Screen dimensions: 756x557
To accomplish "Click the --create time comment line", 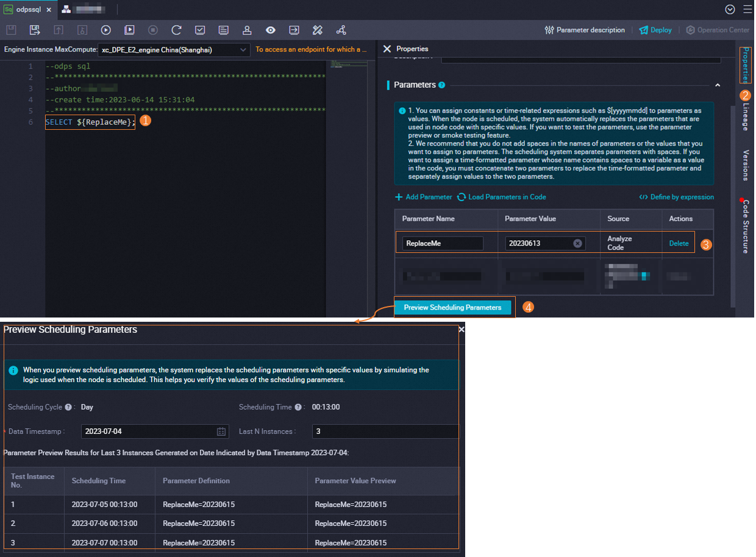I will pyautogui.click(x=120, y=99).
